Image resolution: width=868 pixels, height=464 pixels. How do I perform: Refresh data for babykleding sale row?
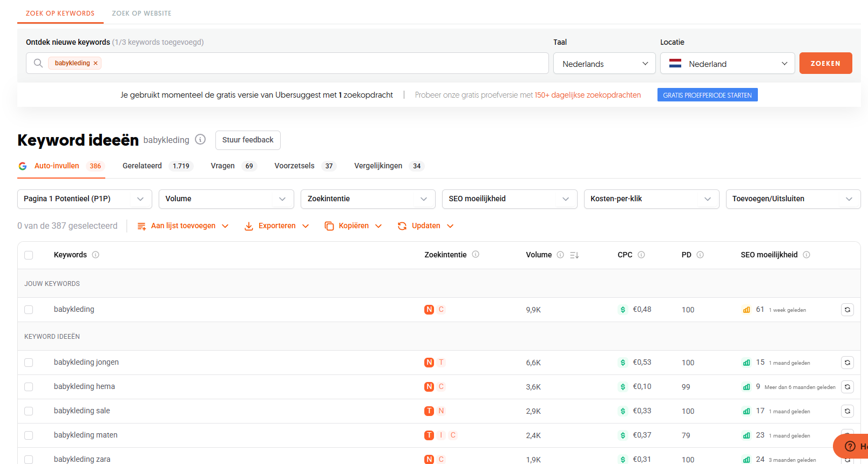[x=847, y=411]
